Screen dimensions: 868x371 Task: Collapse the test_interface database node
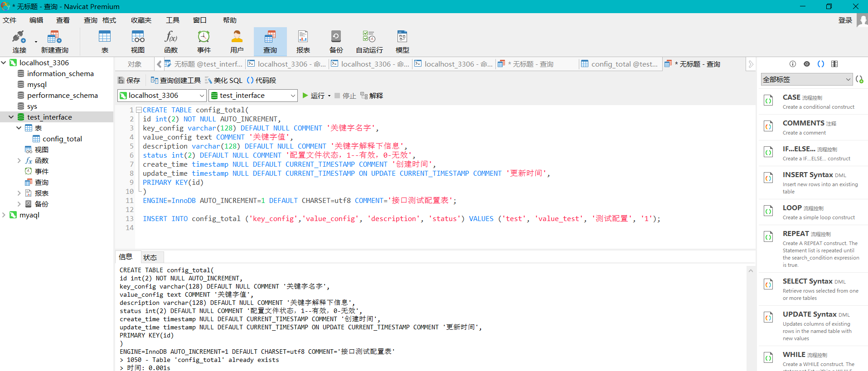pos(11,117)
